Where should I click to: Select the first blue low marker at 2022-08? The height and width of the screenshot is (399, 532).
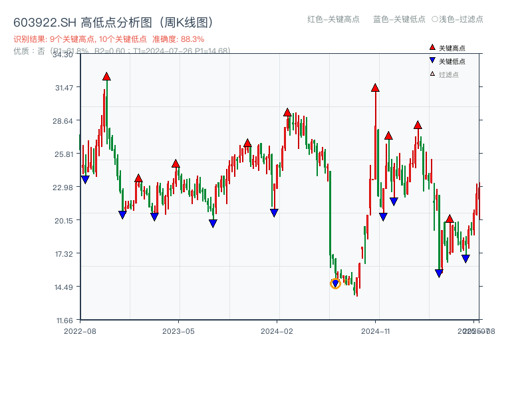(85, 180)
